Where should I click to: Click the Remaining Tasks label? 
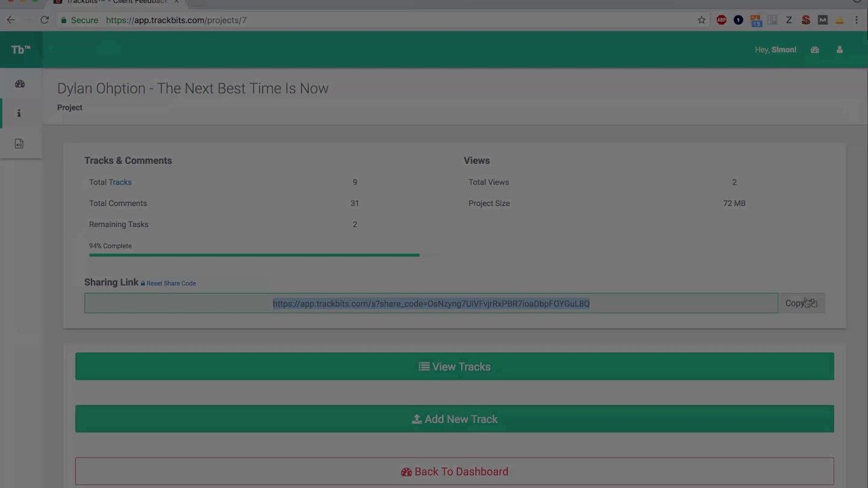(119, 224)
